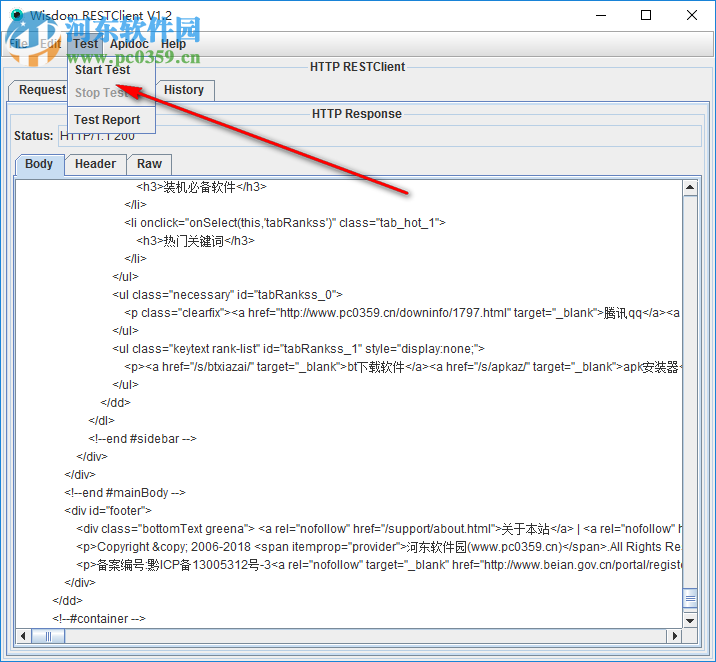Minimize the Wisdom RESTClient window
Viewport: 716px width, 662px height.
(601, 15)
